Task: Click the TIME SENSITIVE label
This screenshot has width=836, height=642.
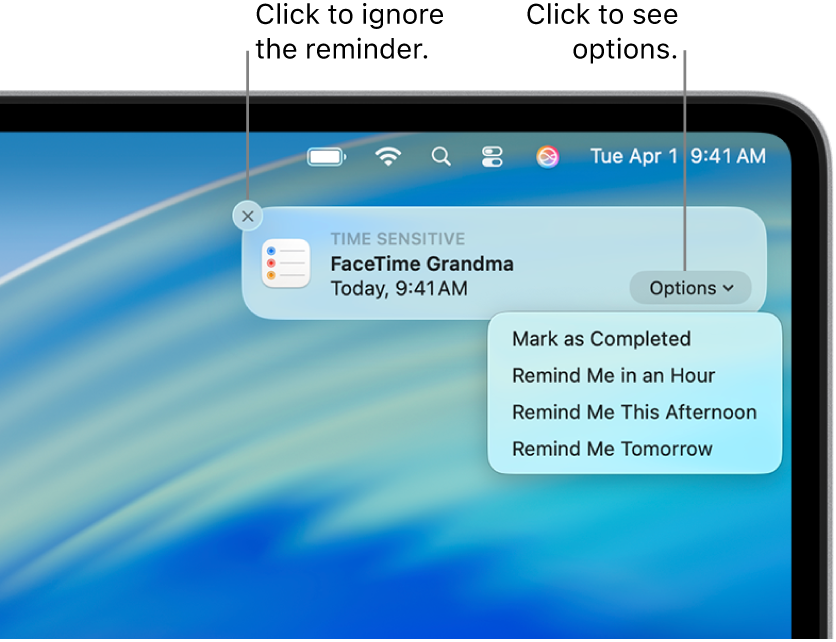Action: (x=398, y=239)
